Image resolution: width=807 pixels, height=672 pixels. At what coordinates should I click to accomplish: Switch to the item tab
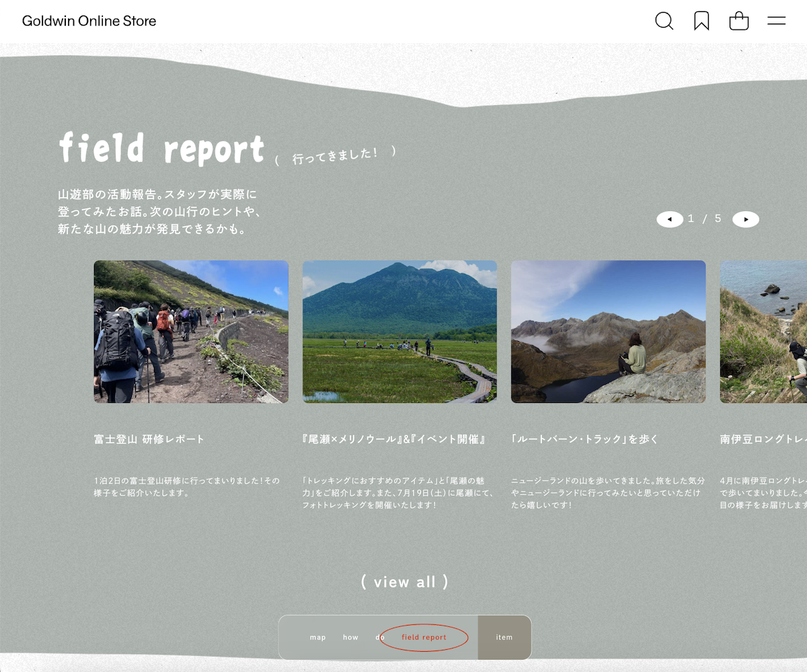tap(504, 637)
